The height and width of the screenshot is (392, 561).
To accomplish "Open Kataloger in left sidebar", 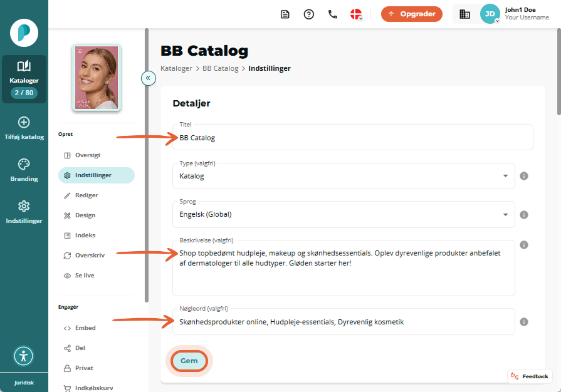I will (24, 79).
